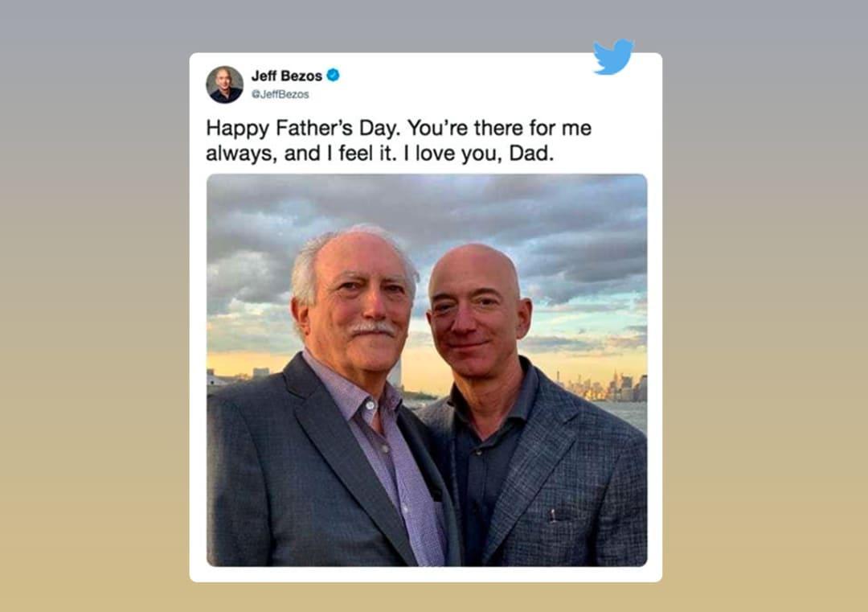Screen dimensions: 868x612
Task: Open the @JeffBezos handle link
Action: click(x=280, y=94)
